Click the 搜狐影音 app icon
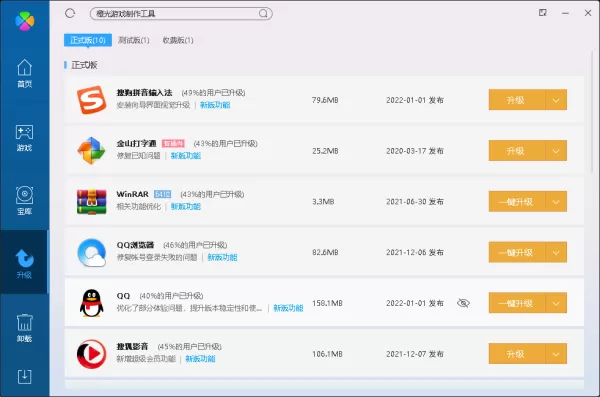 (91, 354)
